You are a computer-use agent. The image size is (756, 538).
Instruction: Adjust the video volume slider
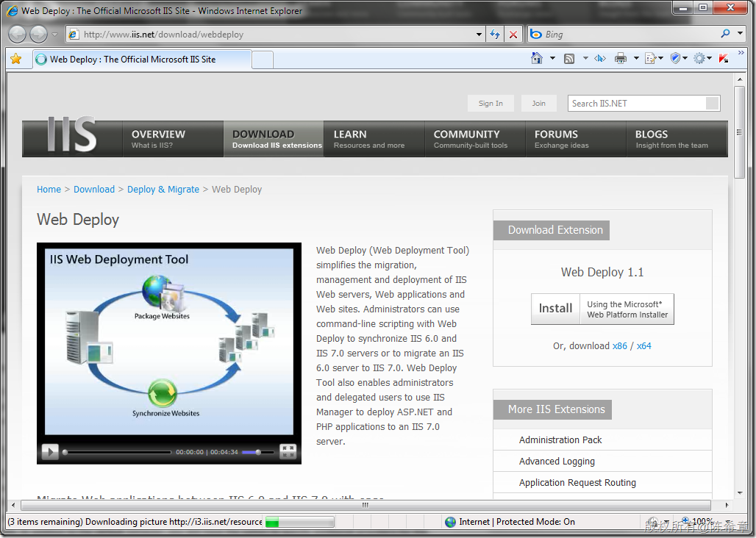coord(258,452)
